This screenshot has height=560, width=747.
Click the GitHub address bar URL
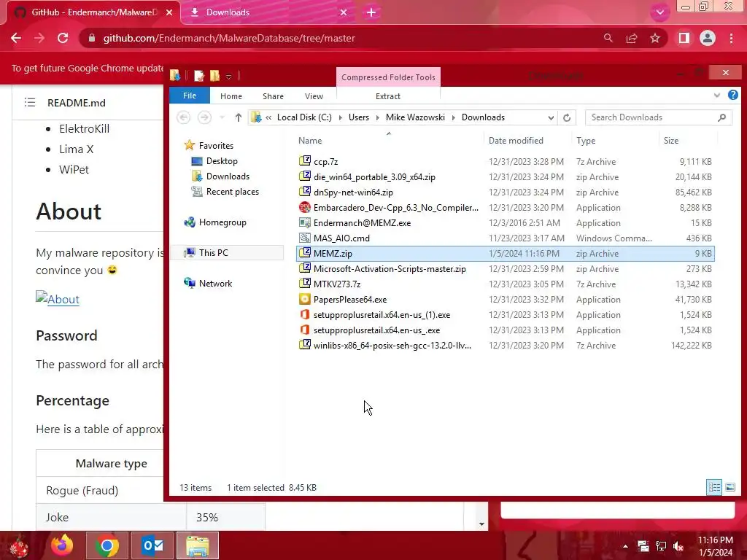228,38
